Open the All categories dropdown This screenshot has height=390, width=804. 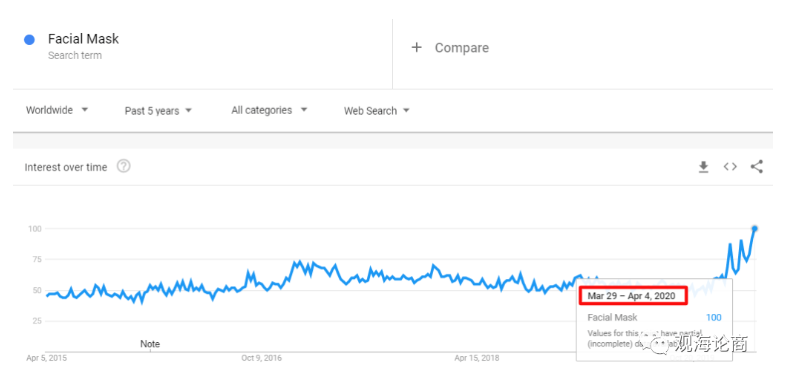coord(269,110)
